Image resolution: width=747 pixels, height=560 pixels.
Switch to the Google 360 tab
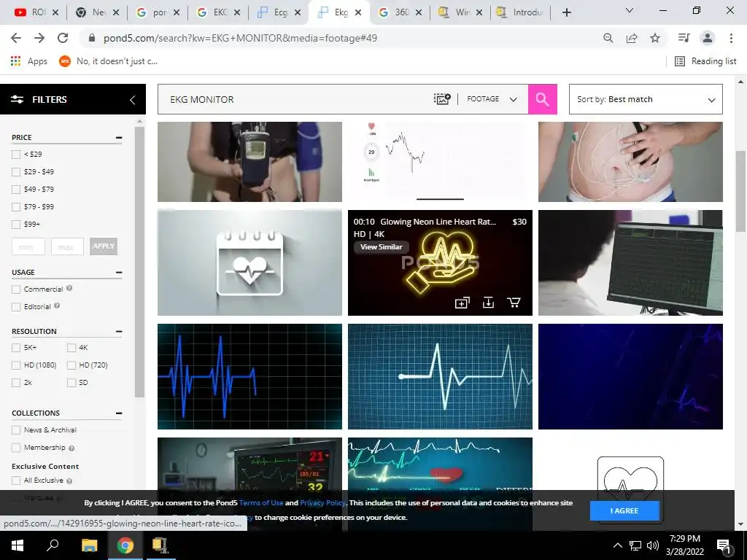click(x=400, y=12)
